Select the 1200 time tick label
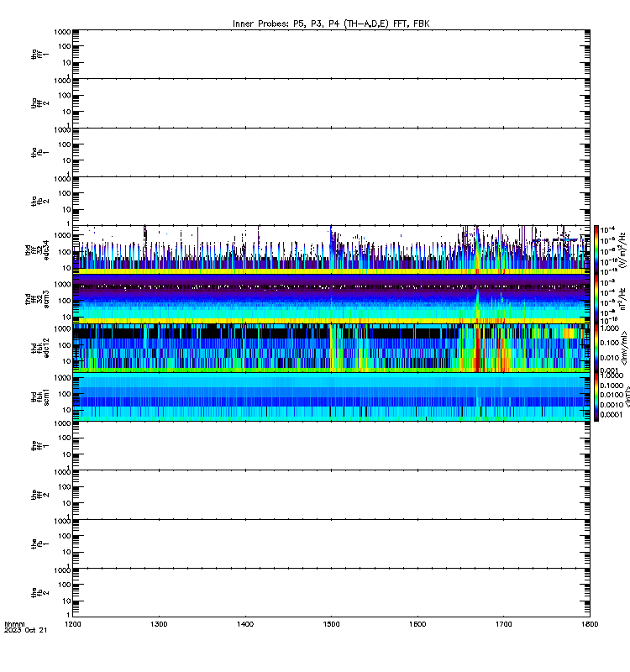630x672 pixels. tap(73, 624)
